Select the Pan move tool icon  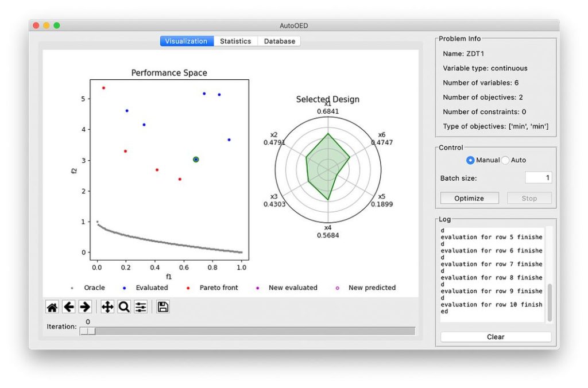pyautogui.click(x=107, y=307)
